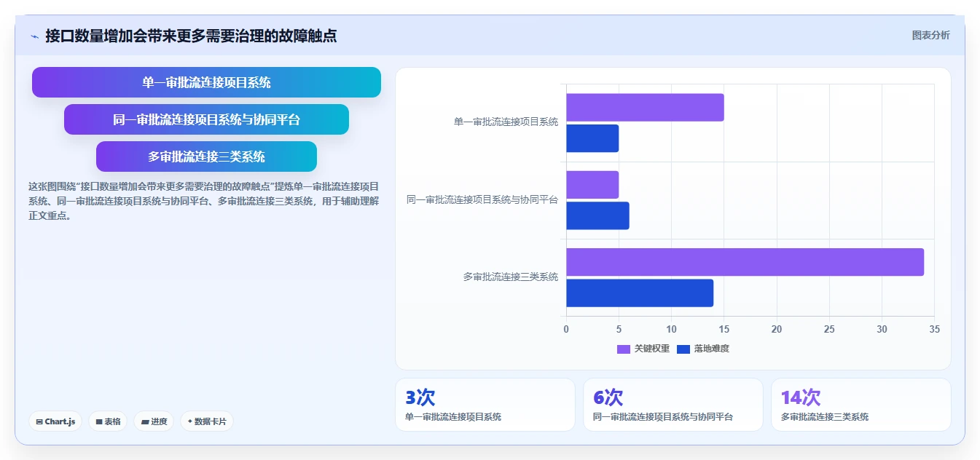The height and width of the screenshot is (460, 980).
Task: Click the page title 接口数量增加会带来更多需要治理的故障触点
Action: (191, 36)
